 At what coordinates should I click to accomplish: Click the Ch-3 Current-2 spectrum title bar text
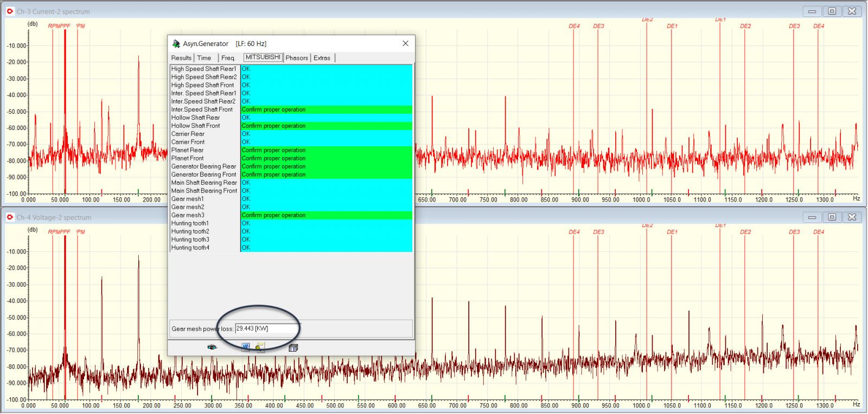(x=53, y=11)
